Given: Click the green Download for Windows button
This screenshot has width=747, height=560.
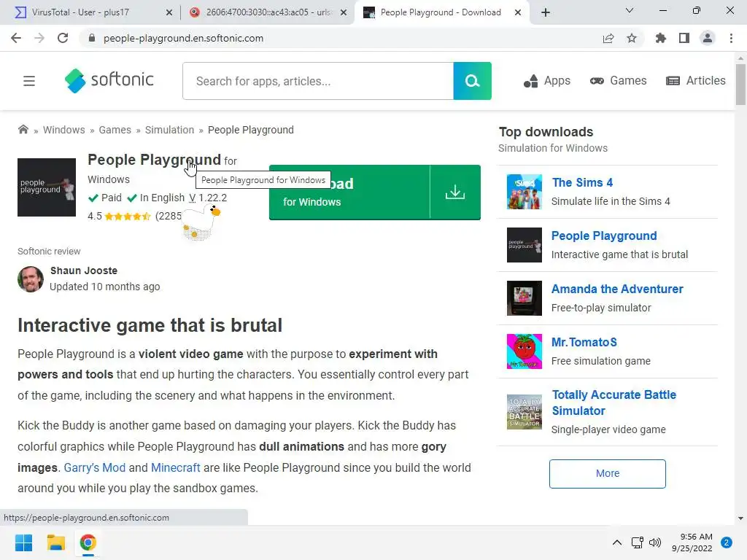Looking at the screenshot, I should click(374, 192).
